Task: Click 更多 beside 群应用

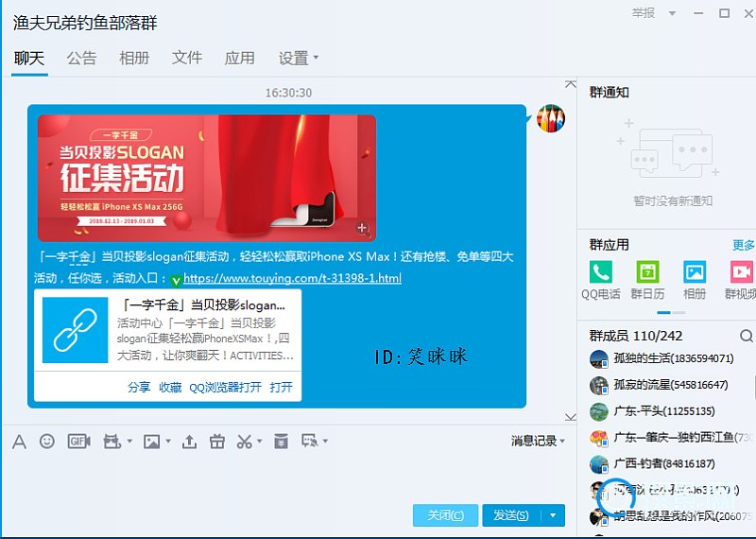Action: [743, 245]
